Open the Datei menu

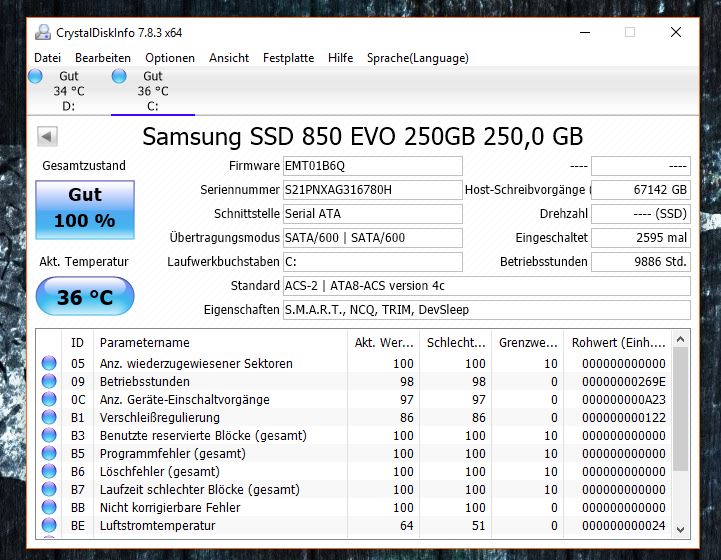(47, 58)
